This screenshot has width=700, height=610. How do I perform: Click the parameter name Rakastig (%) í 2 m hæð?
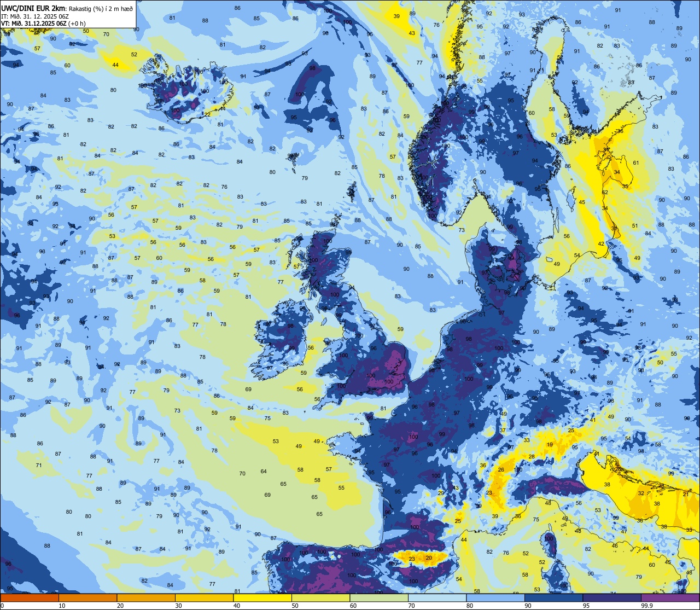click(x=101, y=9)
